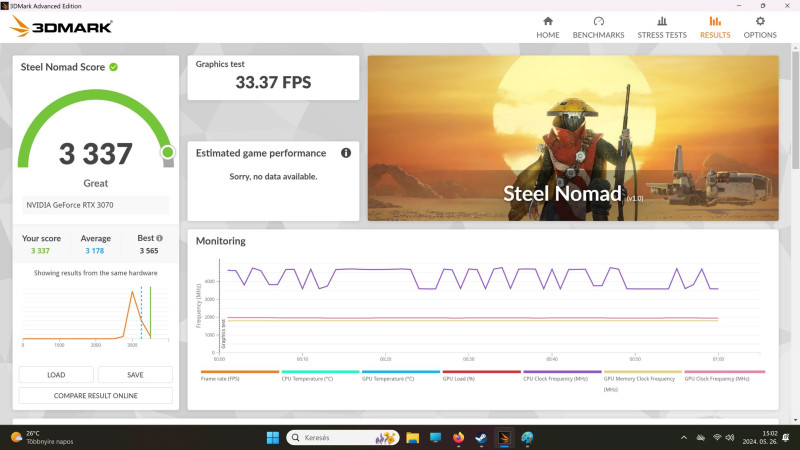Open the weather widget showing 26°C
800x450 pixels.
(42, 437)
